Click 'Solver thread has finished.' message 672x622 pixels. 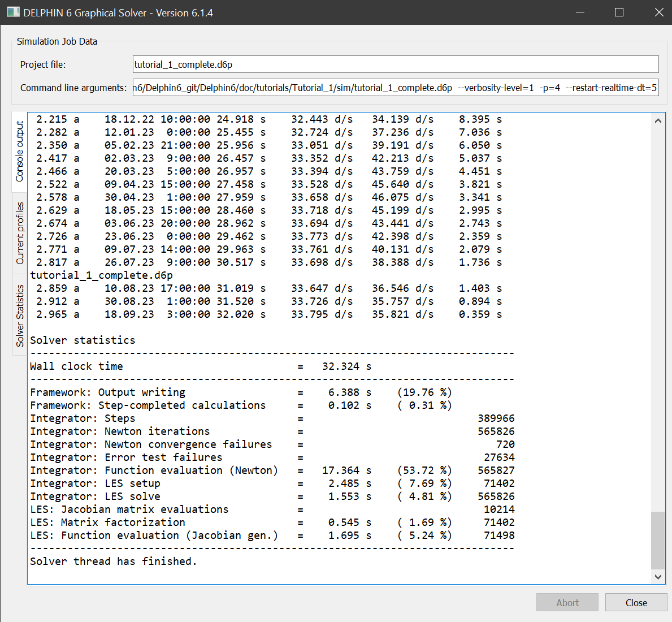[113, 561]
